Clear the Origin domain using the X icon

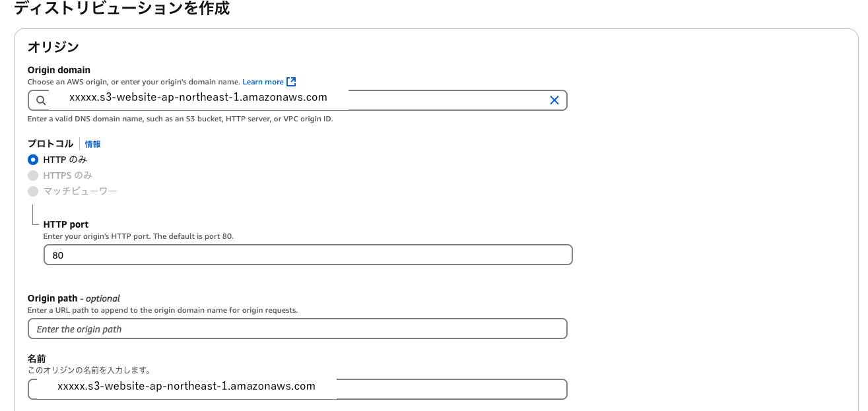point(554,100)
